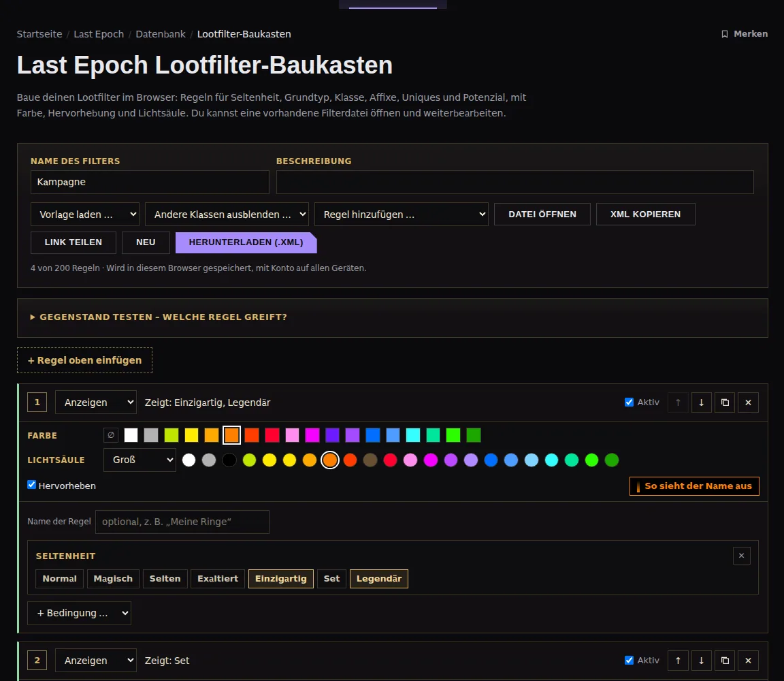
Task: Move rule 2 down with arrow icon
Action: [x=701, y=661]
